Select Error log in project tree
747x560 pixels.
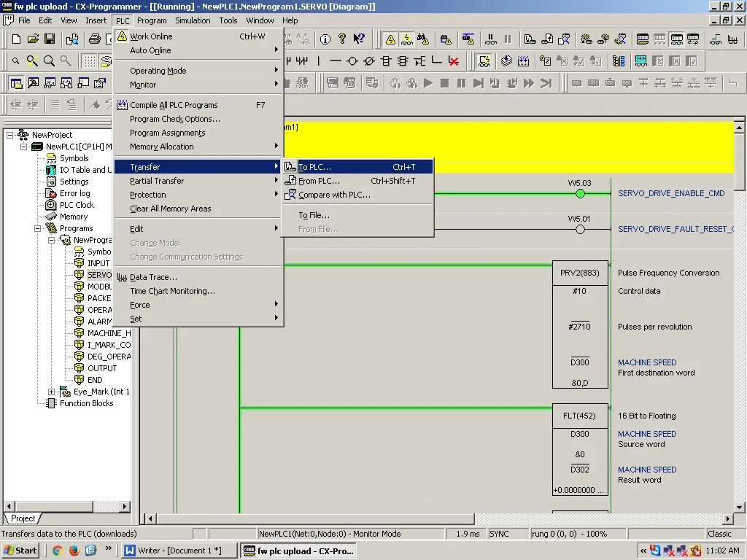tap(74, 193)
